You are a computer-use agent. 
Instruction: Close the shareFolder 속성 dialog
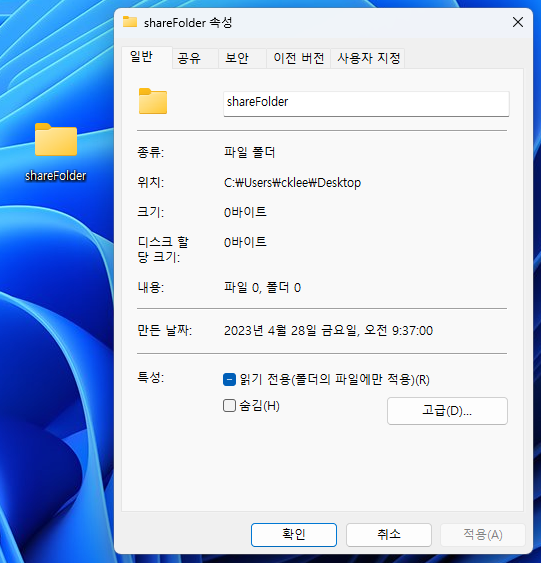[518, 22]
